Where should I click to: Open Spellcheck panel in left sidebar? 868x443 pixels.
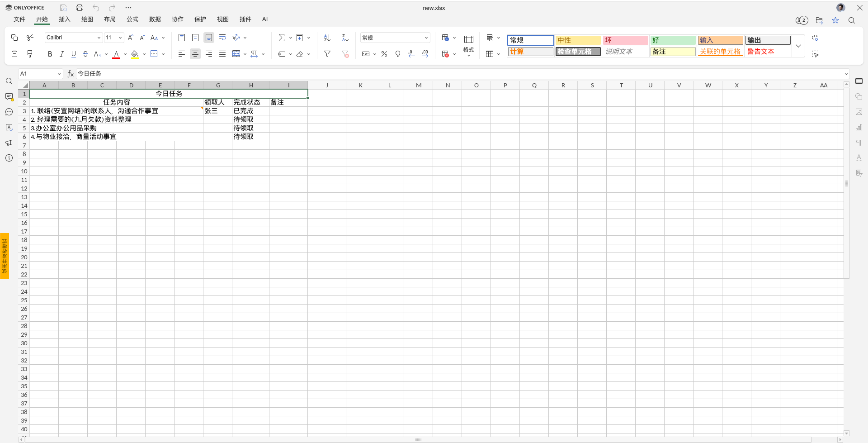click(x=9, y=128)
